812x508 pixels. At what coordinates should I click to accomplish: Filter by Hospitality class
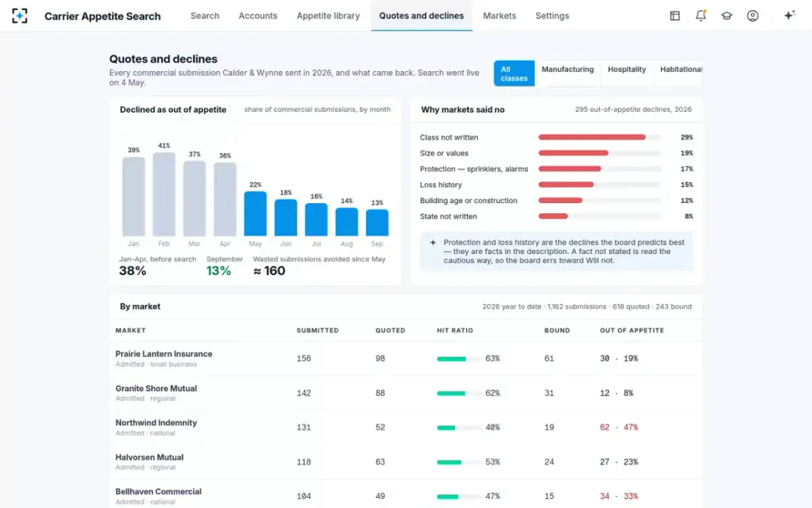pos(627,74)
